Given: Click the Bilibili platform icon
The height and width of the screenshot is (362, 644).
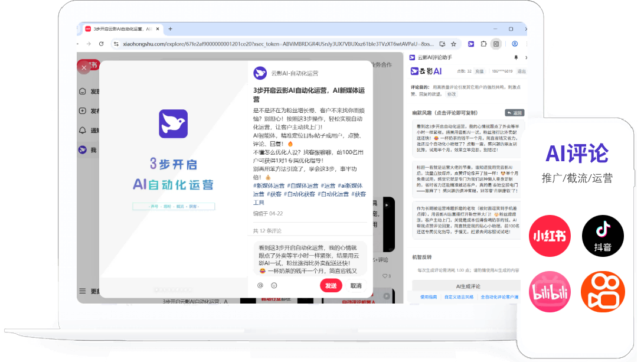Looking at the screenshot, I should pos(550,292).
